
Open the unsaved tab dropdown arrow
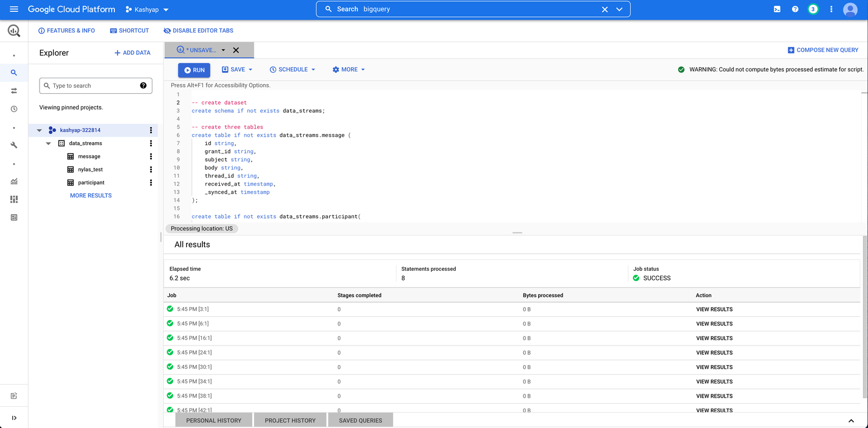[x=223, y=50]
